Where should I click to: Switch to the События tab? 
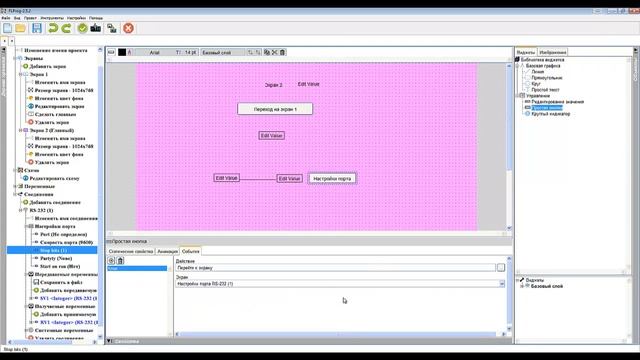pos(191,251)
